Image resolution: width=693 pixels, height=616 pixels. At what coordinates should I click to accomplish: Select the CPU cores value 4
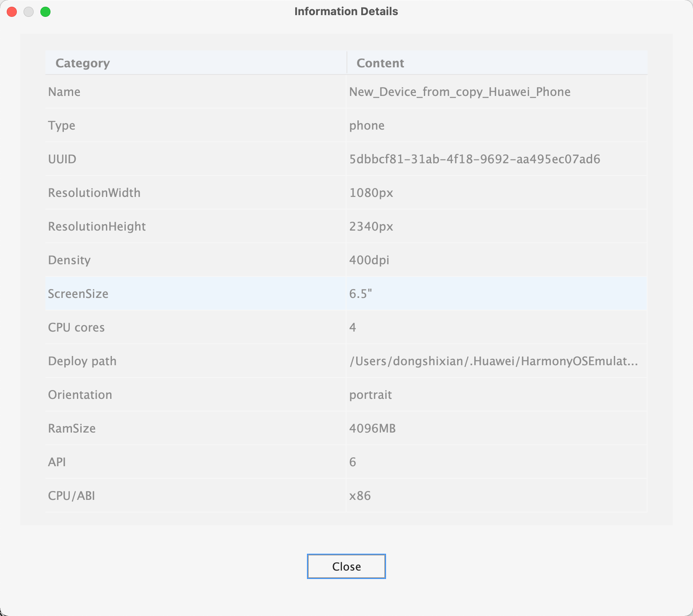(353, 327)
